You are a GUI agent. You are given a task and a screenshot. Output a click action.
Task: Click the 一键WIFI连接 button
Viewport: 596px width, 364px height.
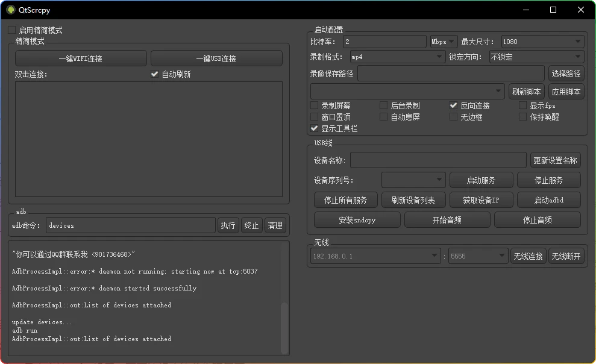(80, 58)
